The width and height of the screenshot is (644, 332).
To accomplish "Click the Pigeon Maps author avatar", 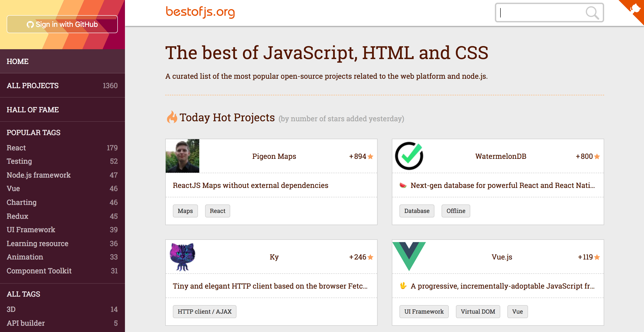I will pos(182,156).
